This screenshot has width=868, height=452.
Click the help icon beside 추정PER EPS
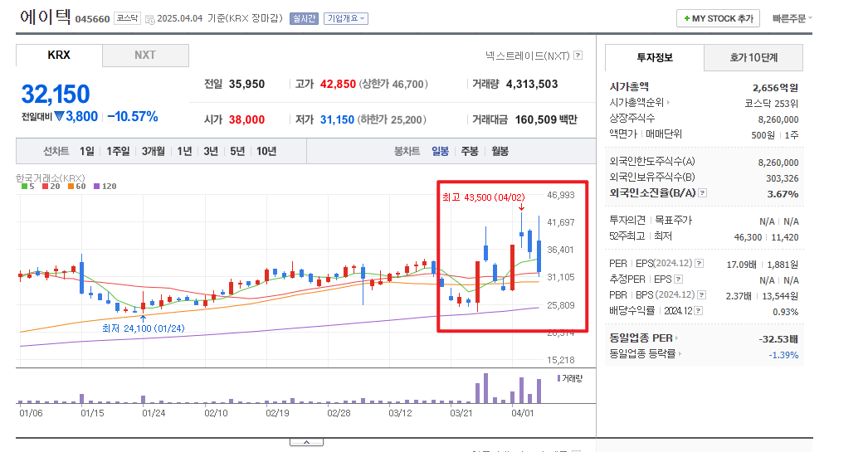pyautogui.click(x=678, y=279)
